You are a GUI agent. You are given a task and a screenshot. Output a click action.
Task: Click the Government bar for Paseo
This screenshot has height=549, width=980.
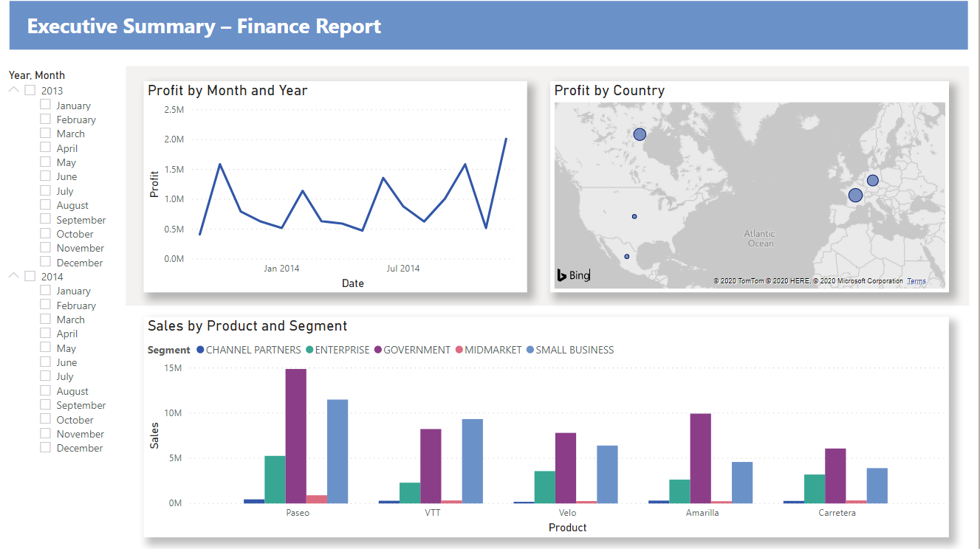tap(296, 435)
